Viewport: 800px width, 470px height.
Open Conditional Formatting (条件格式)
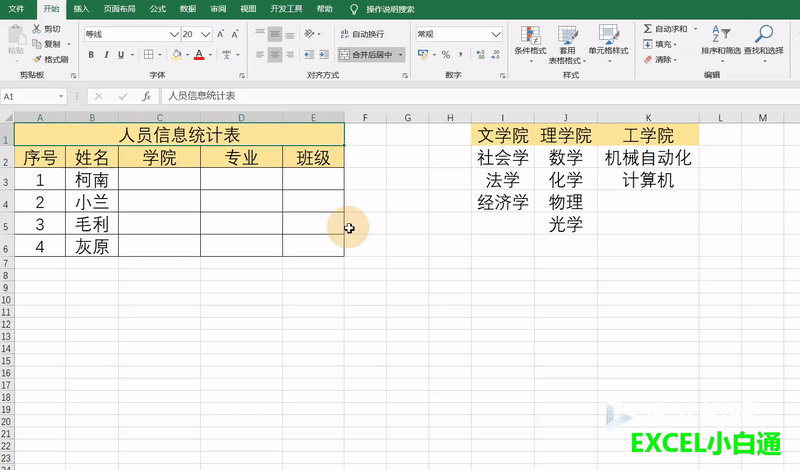click(530, 43)
